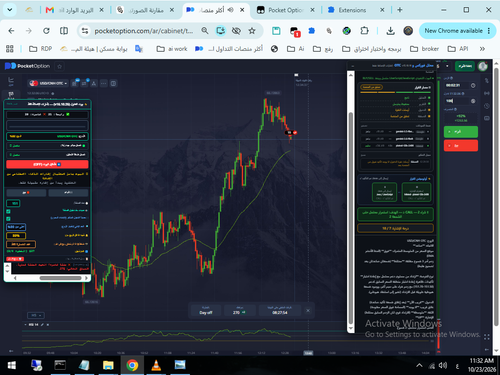Open the RDP bookmarks folder
This screenshot has height=375, width=500.
pos(40,49)
